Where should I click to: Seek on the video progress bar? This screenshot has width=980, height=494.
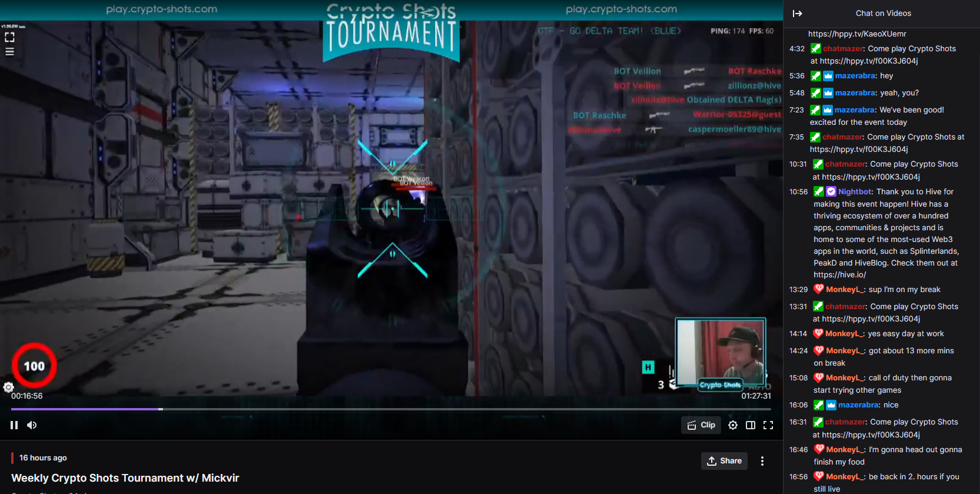[391, 409]
